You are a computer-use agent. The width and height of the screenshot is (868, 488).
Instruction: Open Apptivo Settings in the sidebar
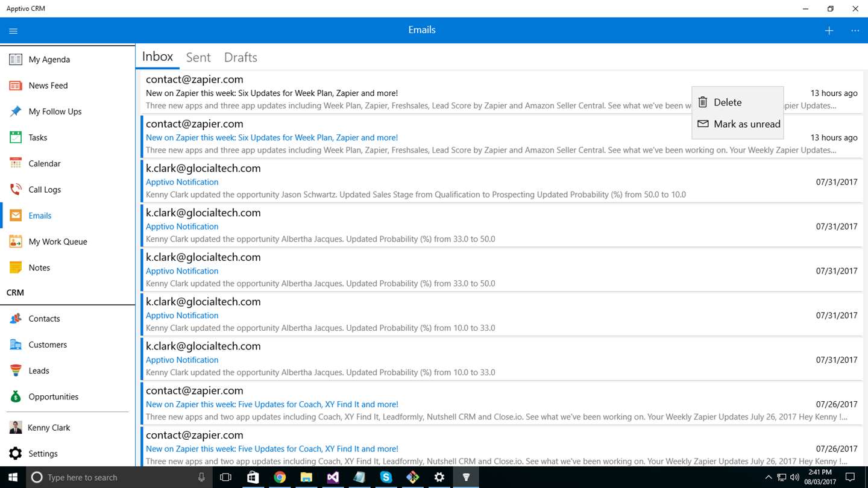coord(68,454)
